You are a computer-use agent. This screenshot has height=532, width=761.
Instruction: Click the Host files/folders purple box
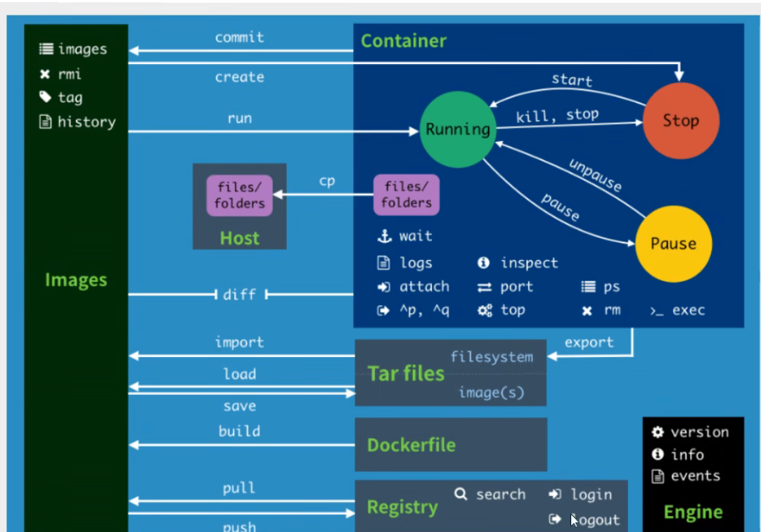(239, 195)
